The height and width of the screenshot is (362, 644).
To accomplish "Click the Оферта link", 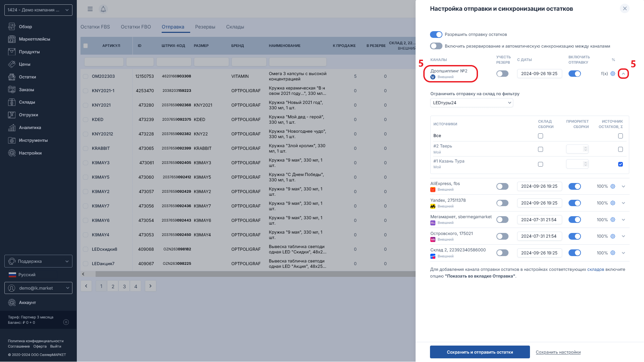I will click(x=40, y=347).
